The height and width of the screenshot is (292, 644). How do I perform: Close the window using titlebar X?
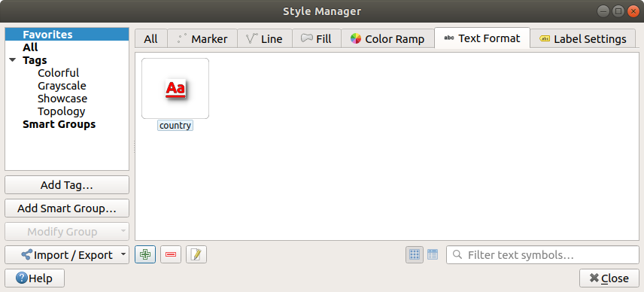(x=633, y=11)
